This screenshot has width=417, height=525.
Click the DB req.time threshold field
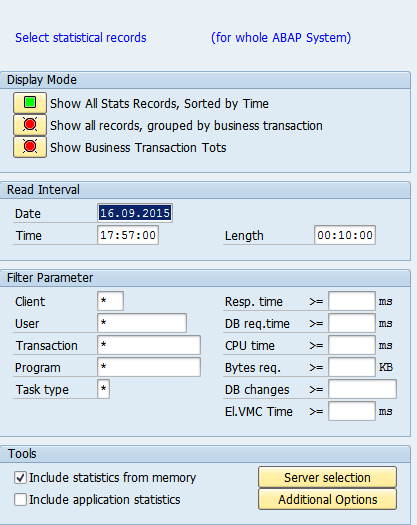pos(352,323)
